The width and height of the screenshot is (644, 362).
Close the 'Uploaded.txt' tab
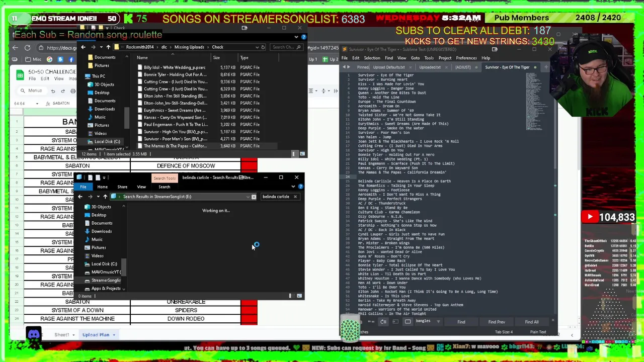pos(447,67)
